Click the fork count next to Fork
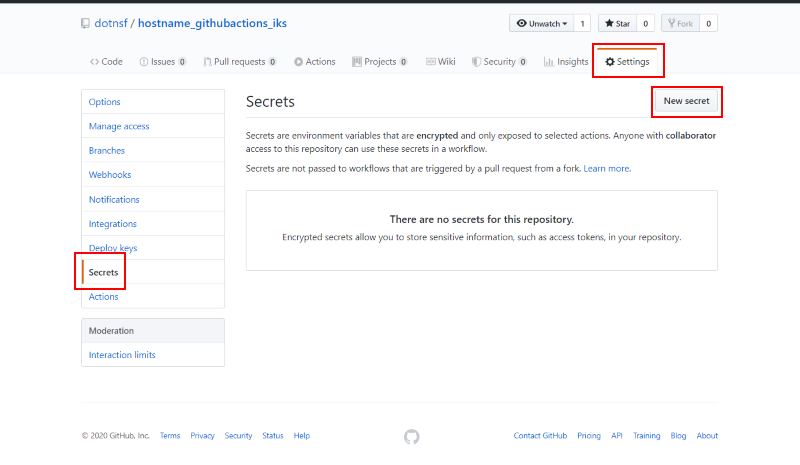The image size is (800, 465). (x=708, y=23)
